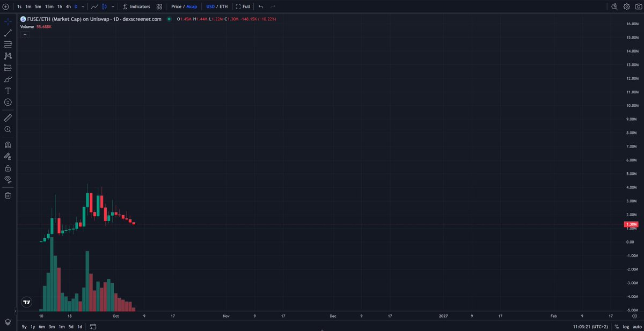Expand the time interval dropdown arrow

click(83, 6)
